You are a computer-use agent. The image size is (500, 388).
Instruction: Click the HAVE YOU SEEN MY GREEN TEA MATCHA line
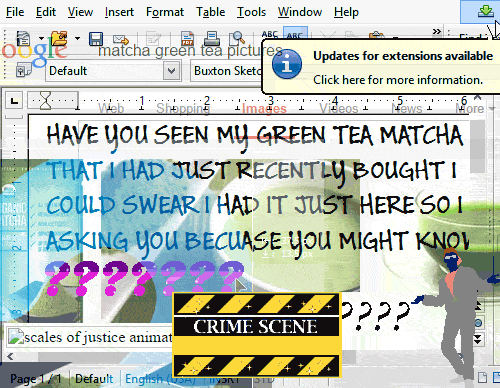pos(255,137)
